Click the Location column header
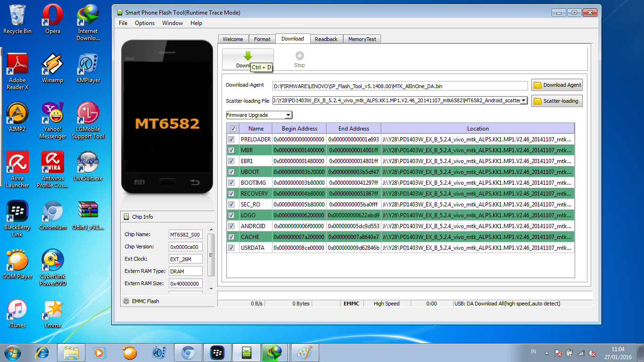 (478, 128)
